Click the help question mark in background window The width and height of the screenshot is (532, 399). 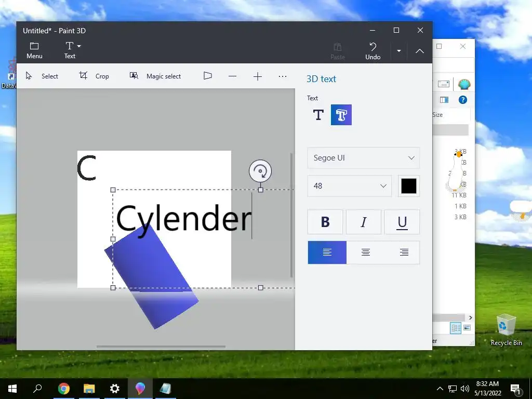click(463, 99)
